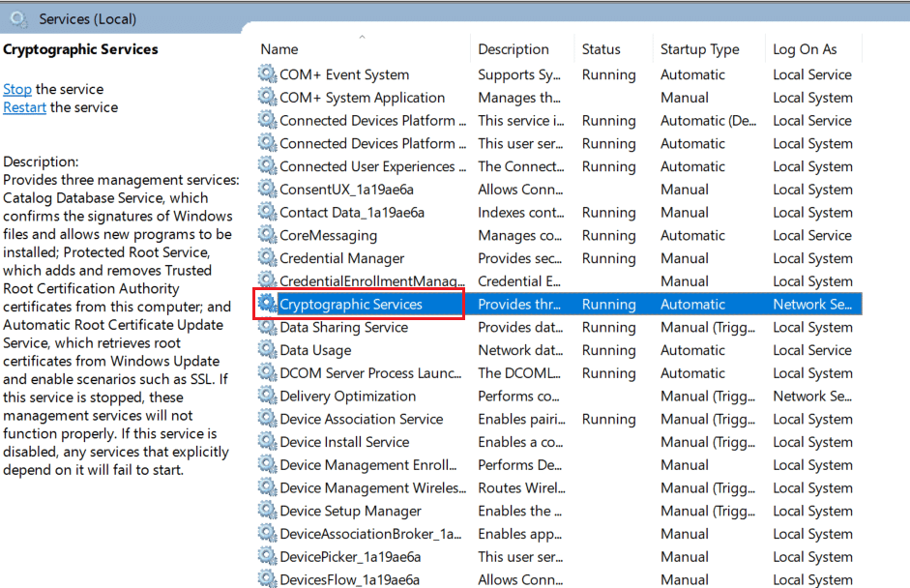Click the Delivery Optimization gear icon

(x=267, y=396)
